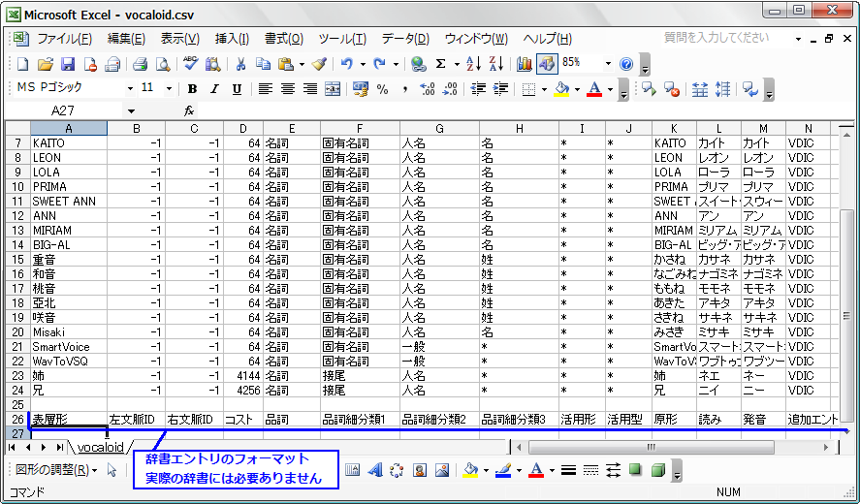Open the 図形の調整(R) draw menu
This screenshot has width=860, height=504.
point(55,470)
